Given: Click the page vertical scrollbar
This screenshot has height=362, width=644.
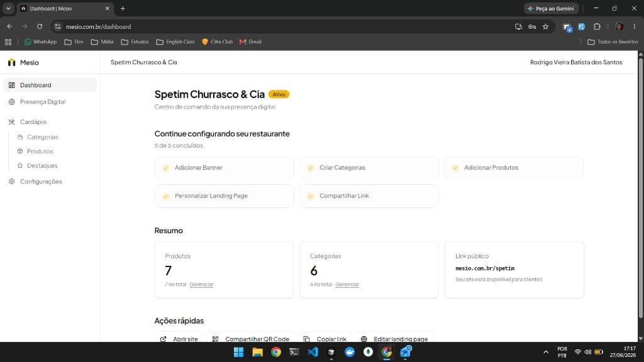Looking at the screenshot, I should point(641,188).
